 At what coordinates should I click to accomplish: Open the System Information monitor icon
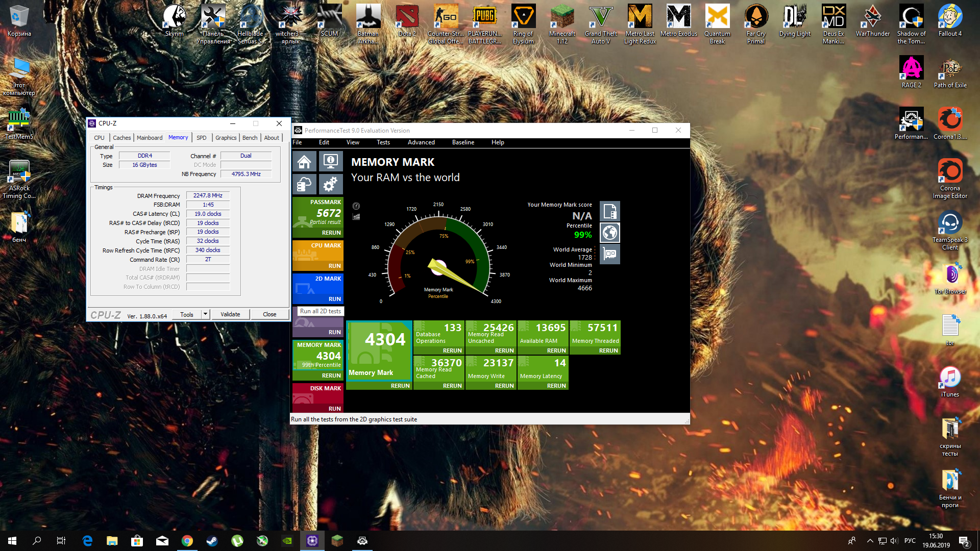pos(331,162)
